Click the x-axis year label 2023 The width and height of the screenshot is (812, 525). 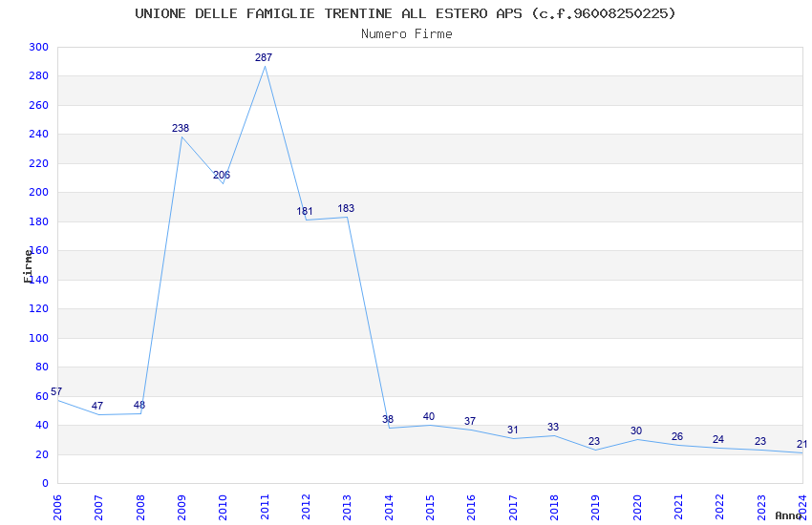(761, 508)
